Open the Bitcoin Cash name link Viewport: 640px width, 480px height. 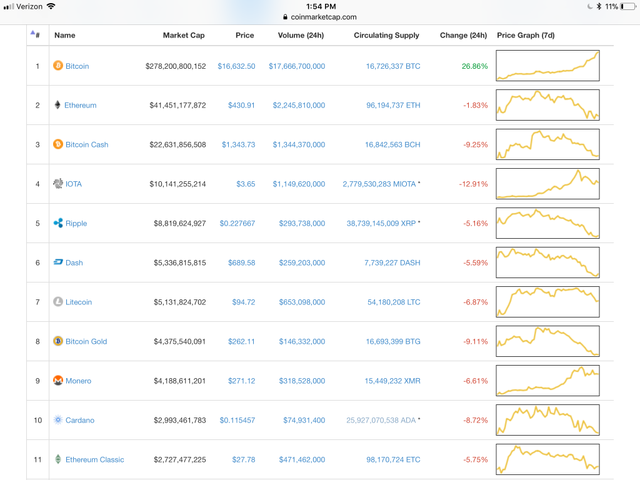[87, 144]
